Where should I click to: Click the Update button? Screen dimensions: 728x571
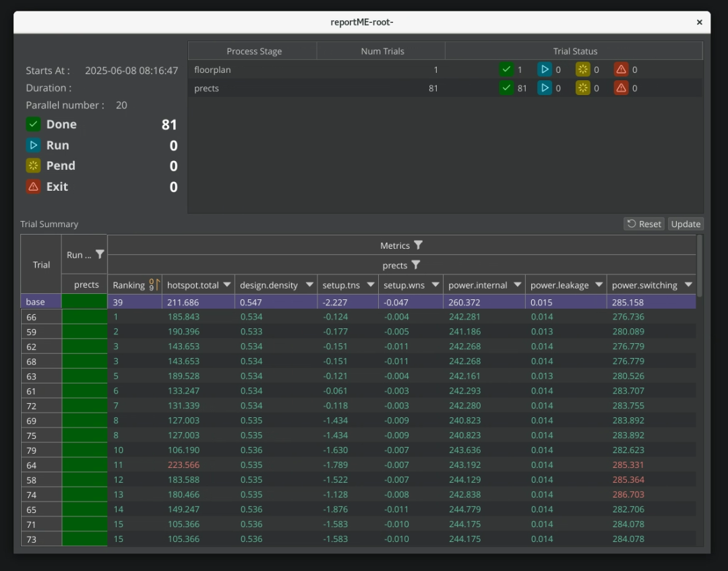pyautogui.click(x=686, y=224)
